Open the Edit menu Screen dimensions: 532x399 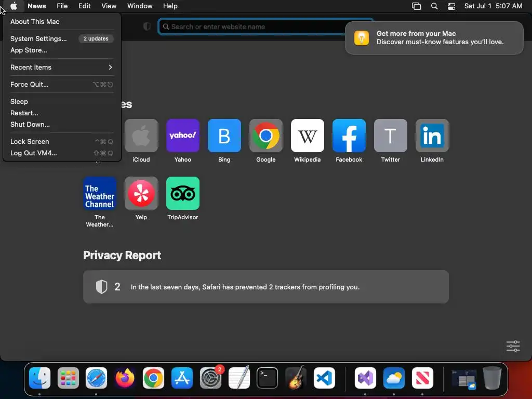pyautogui.click(x=85, y=6)
